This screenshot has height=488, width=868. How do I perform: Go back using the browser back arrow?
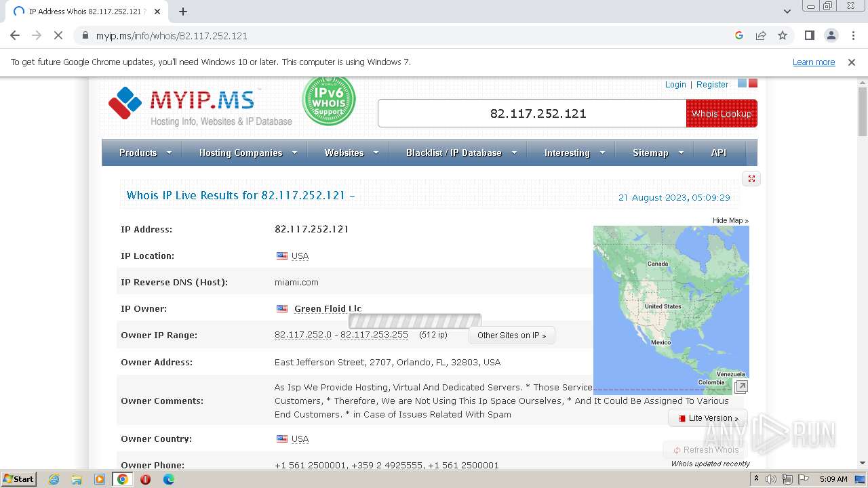coord(15,36)
